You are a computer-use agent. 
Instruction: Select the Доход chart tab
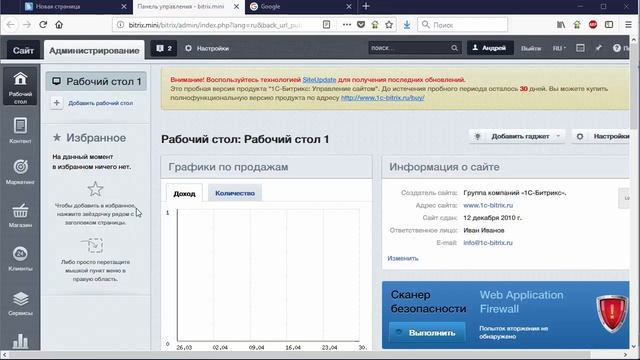(184, 193)
